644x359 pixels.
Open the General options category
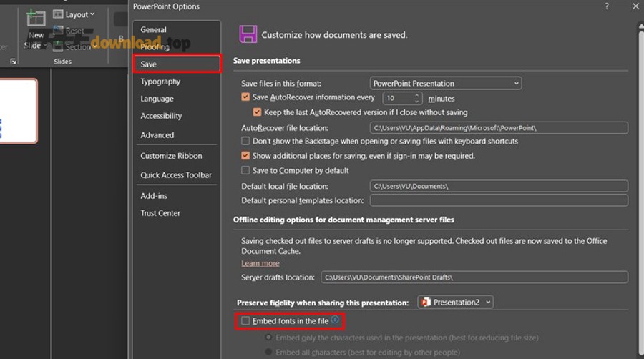tap(177, 29)
